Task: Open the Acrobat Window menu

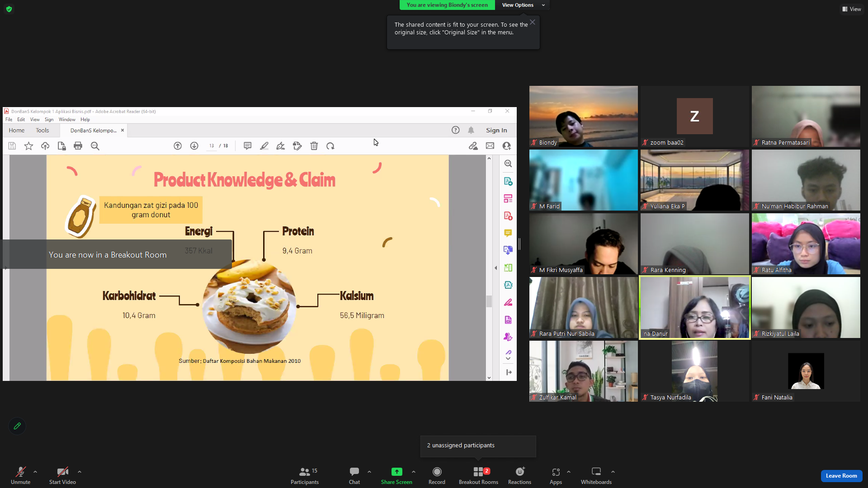Action: coord(67,120)
